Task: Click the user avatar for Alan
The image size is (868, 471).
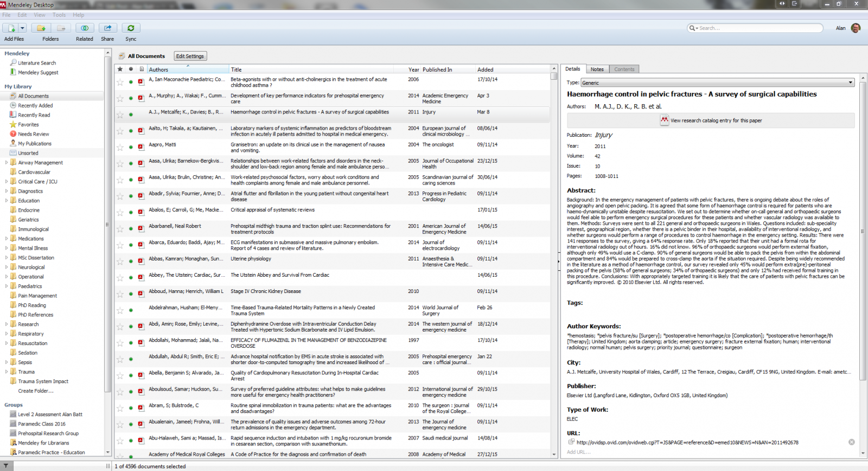Action: (x=856, y=28)
